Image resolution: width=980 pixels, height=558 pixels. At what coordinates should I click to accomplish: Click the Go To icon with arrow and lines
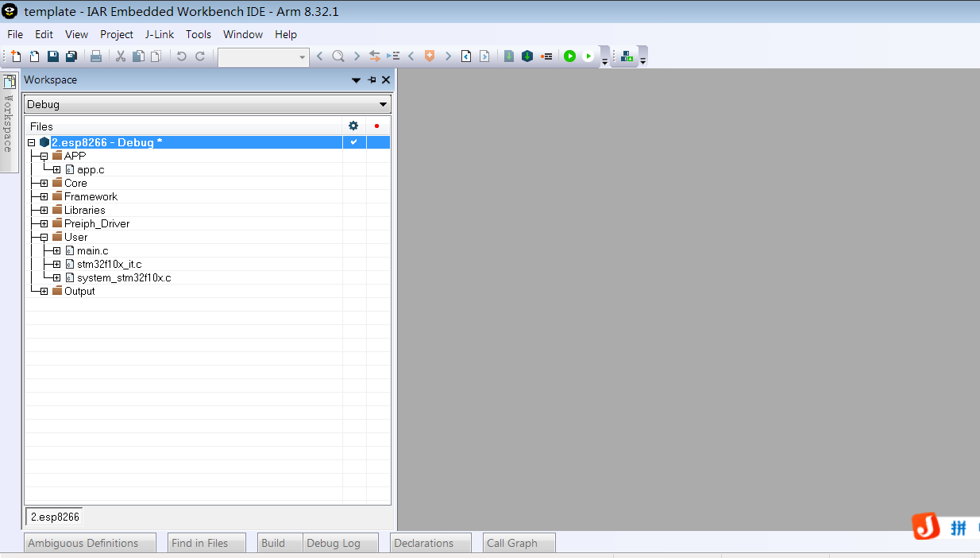(393, 56)
